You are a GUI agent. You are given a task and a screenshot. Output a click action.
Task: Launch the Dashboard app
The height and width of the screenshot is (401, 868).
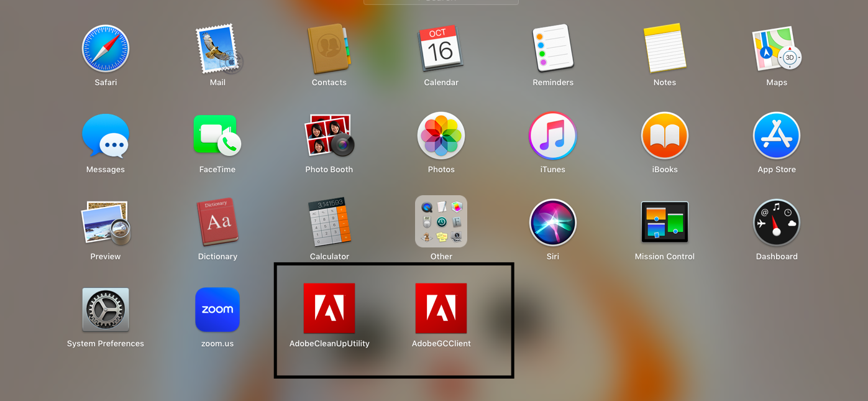click(777, 221)
